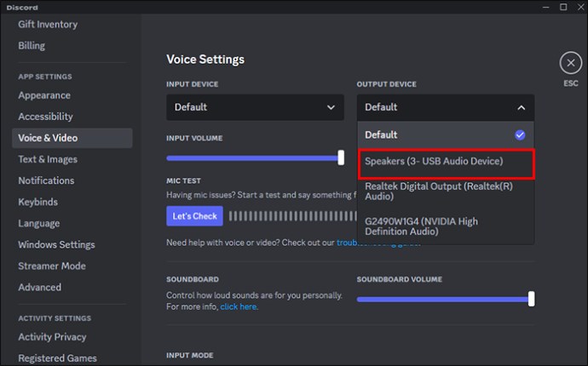Select Speakers (3- USB Audio Device)
This screenshot has width=588, height=366.
click(446, 162)
